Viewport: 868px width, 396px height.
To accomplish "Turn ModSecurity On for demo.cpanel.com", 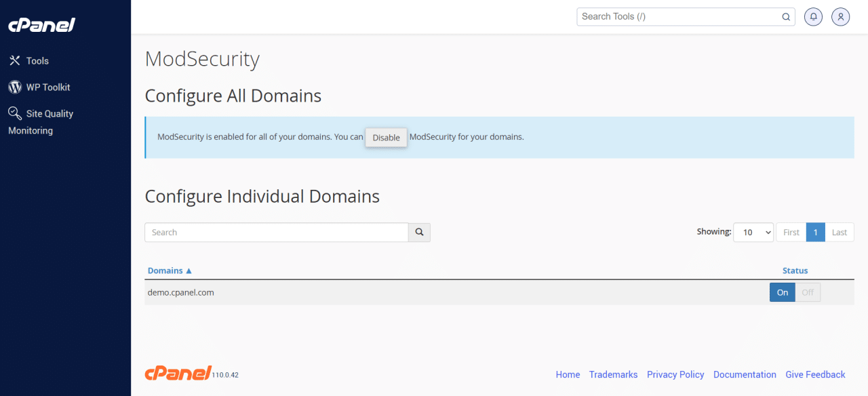I will coord(782,292).
